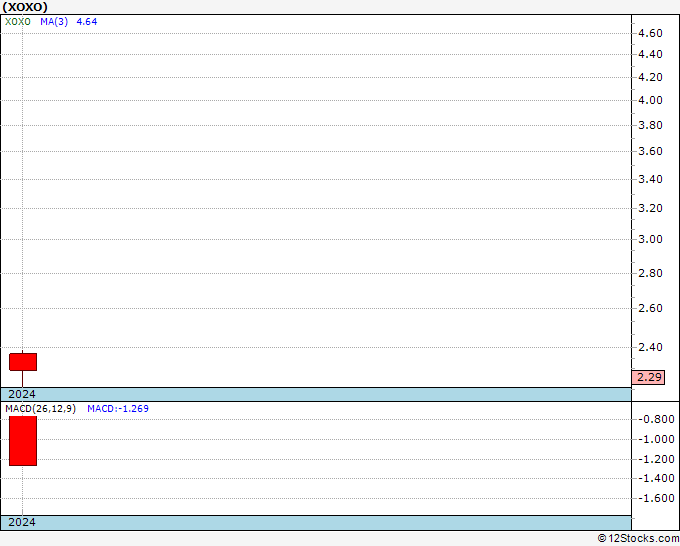Click the current price tag 2.29

click(x=648, y=377)
